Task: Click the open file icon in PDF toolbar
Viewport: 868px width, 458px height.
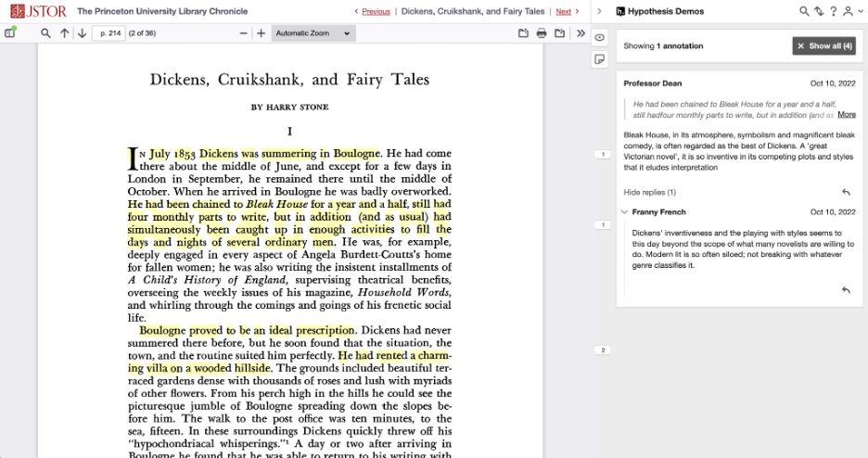Action: click(x=523, y=33)
